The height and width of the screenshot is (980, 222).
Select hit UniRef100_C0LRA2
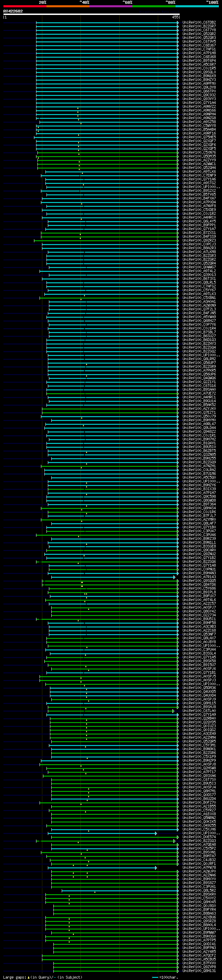[x=199, y=470]
